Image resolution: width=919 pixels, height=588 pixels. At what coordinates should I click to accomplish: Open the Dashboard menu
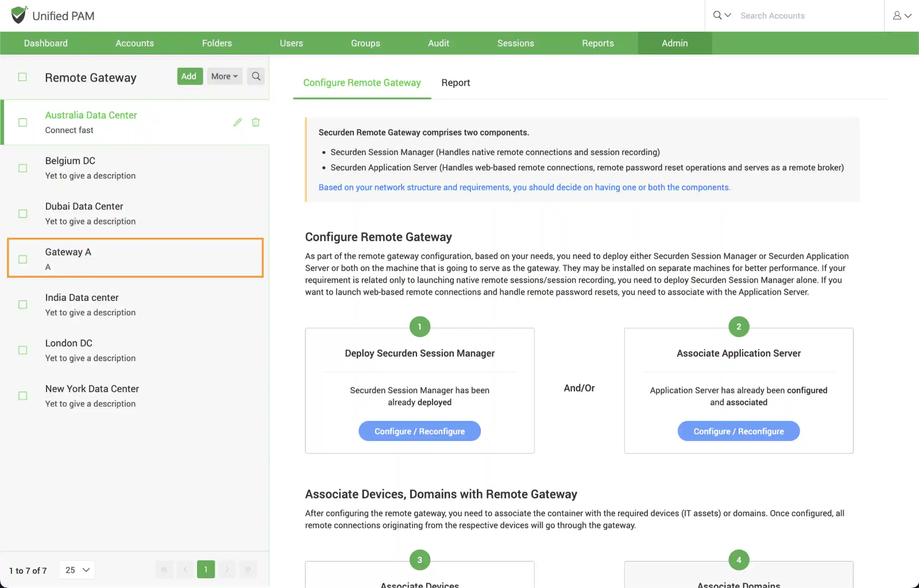click(x=46, y=43)
